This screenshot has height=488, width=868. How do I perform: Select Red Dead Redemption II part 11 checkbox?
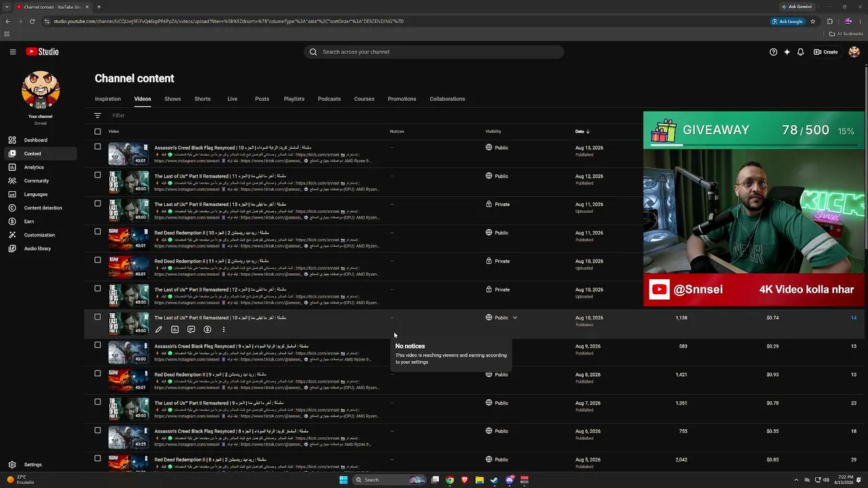coord(98,260)
